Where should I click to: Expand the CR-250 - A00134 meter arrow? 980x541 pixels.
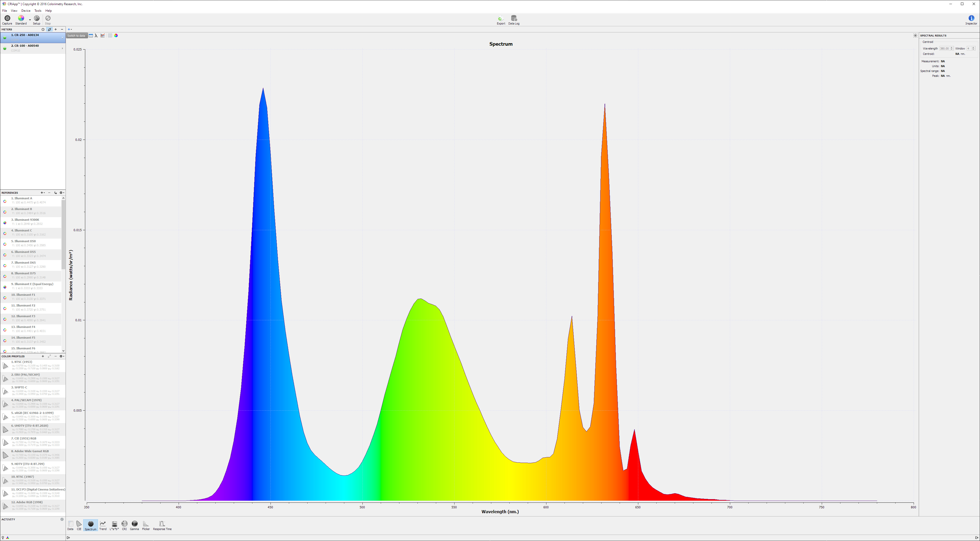click(x=62, y=37)
